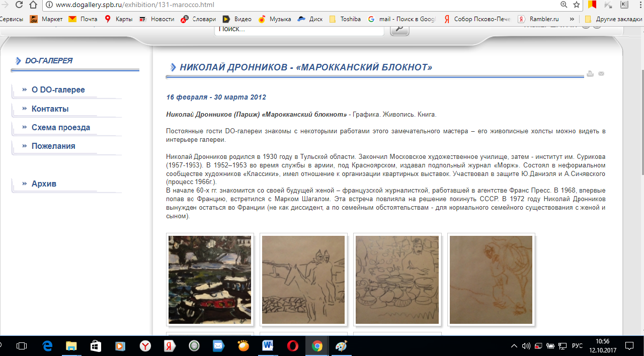Open the battery status tray icon
This screenshot has height=356, width=644.
click(551, 346)
